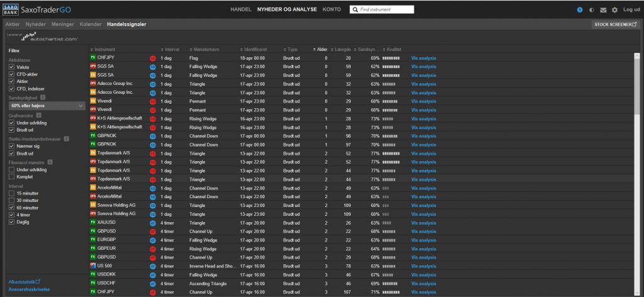Viewport: 644px width, 297px height.
Task: Click the search magnifier icon
Action: tap(355, 9)
